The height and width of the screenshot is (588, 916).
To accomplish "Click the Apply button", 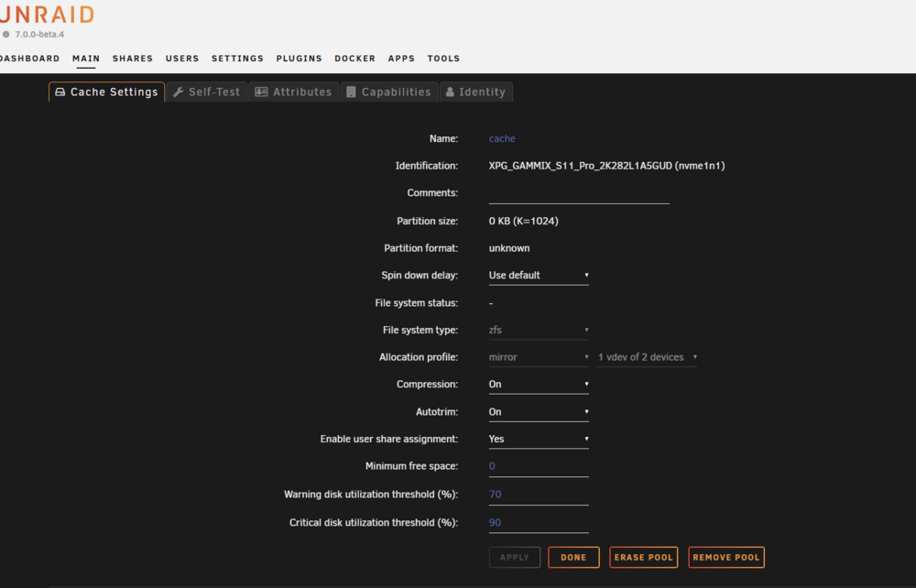I will pyautogui.click(x=515, y=557).
